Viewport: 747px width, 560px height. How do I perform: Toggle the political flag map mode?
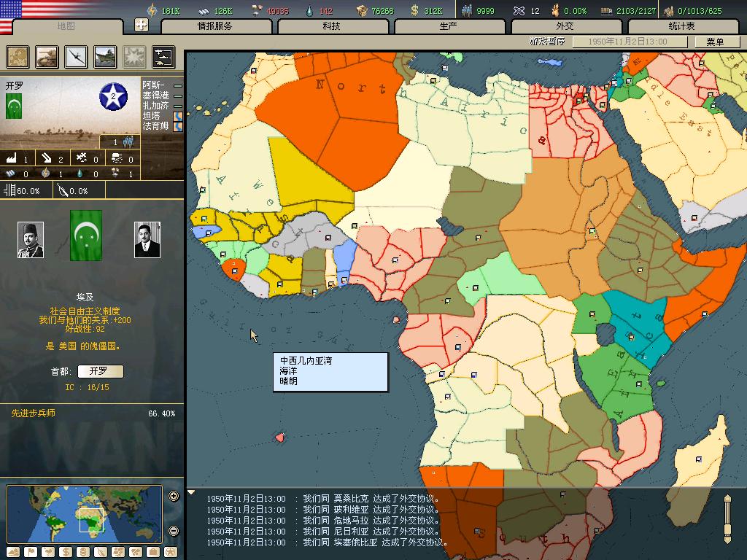pos(31,552)
